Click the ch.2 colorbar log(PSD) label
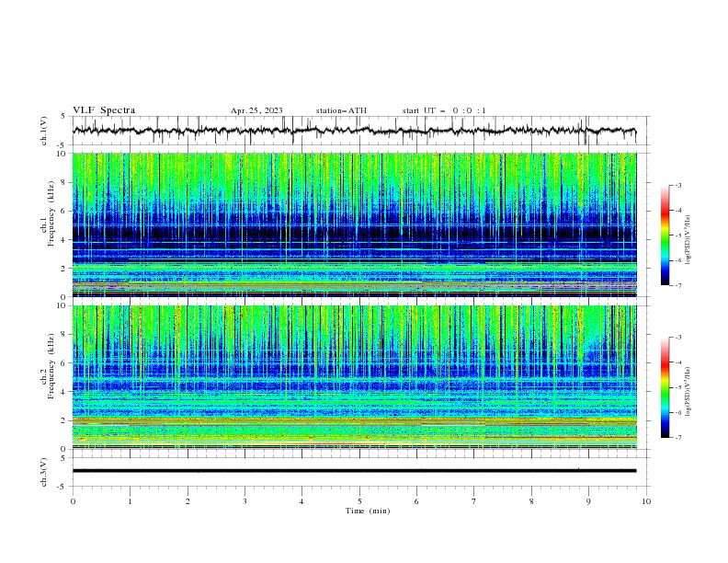 coord(688,392)
